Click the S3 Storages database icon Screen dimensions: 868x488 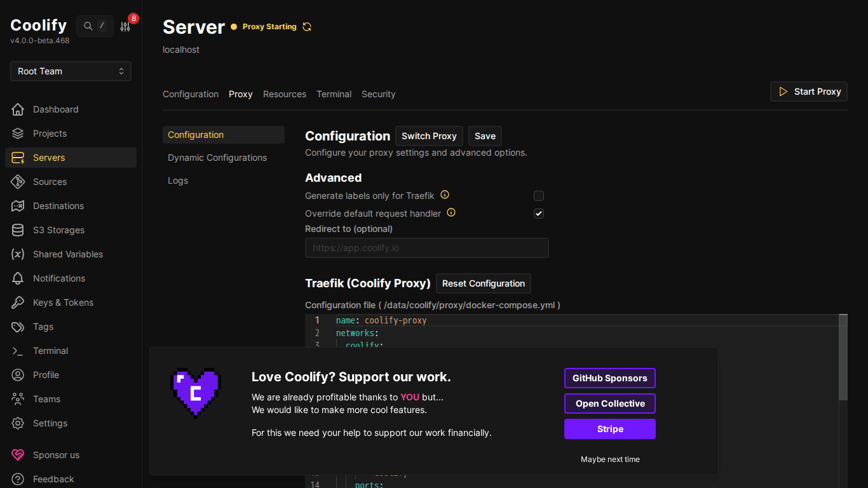[18, 230]
